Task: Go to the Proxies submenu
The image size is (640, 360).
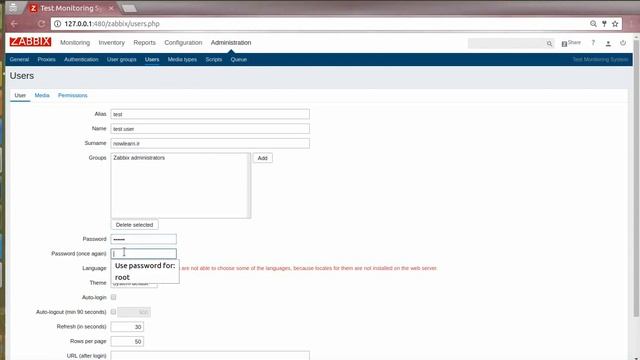Action: (x=47, y=59)
